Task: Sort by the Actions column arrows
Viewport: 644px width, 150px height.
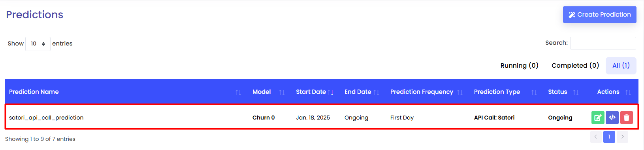Action: coord(628,92)
